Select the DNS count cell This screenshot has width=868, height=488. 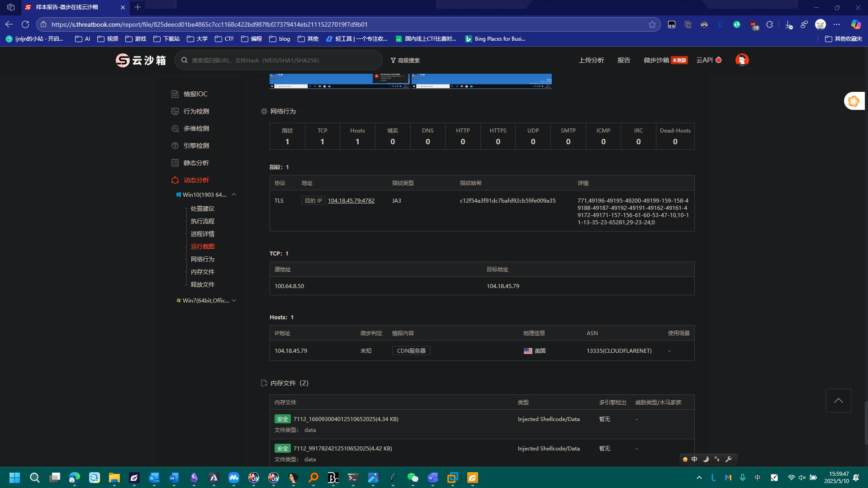427,136
